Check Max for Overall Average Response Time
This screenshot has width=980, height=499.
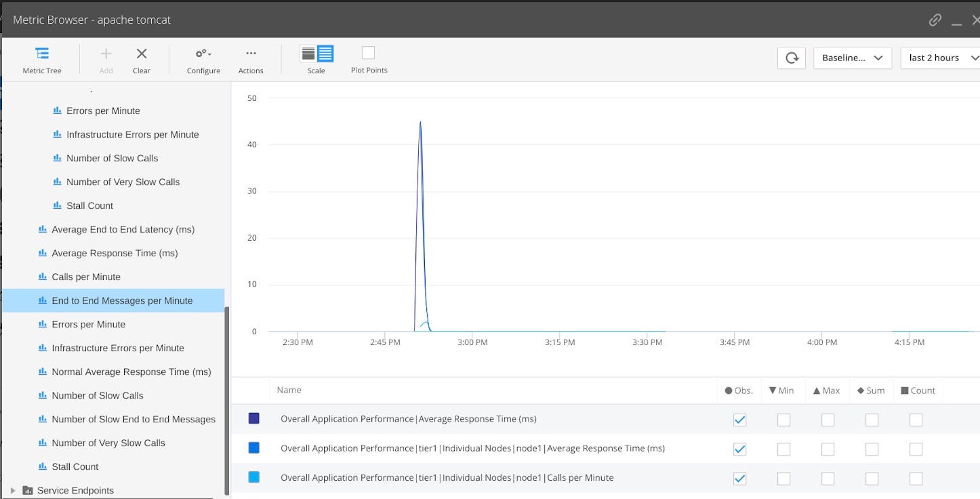click(x=828, y=420)
